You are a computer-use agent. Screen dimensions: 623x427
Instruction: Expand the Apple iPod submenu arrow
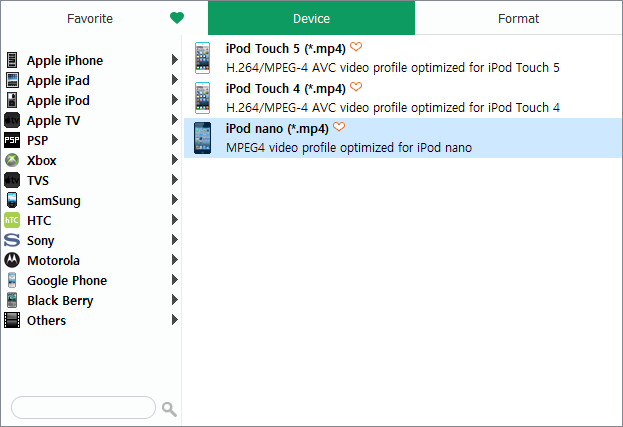[x=174, y=100]
